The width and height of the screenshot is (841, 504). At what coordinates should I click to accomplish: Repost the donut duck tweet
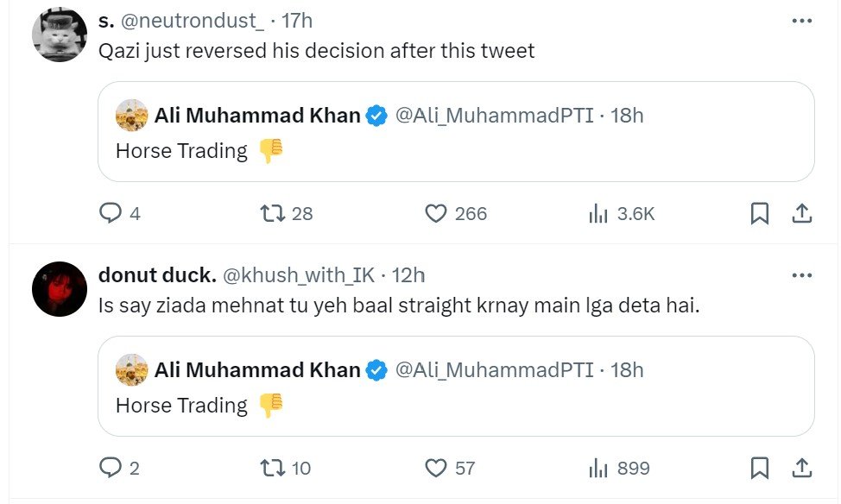(273, 468)
